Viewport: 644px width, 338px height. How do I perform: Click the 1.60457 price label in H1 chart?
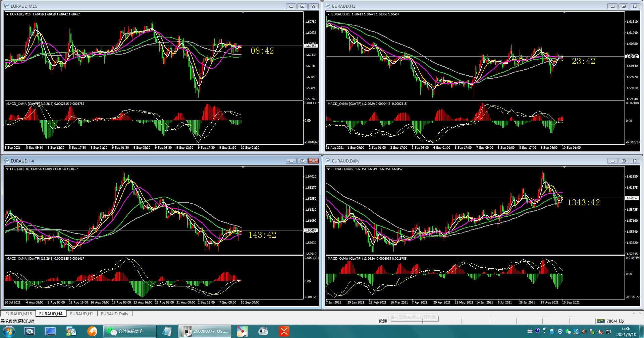(x=632, y=56)
